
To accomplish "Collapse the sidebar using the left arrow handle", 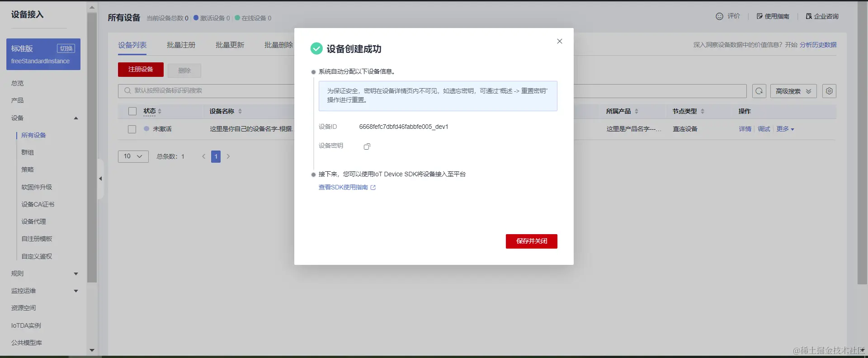I will point(100,179).
